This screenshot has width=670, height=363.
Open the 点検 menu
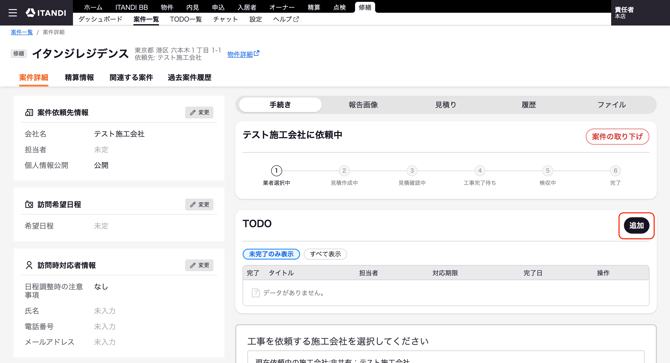(339, 7)
